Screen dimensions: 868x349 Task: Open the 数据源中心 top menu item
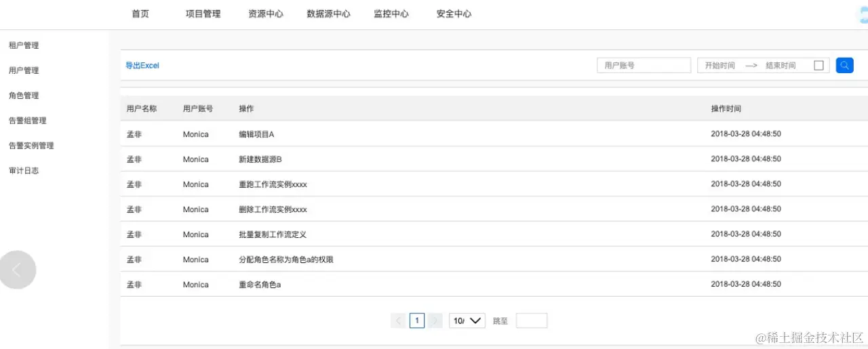[x=328, y=14]
